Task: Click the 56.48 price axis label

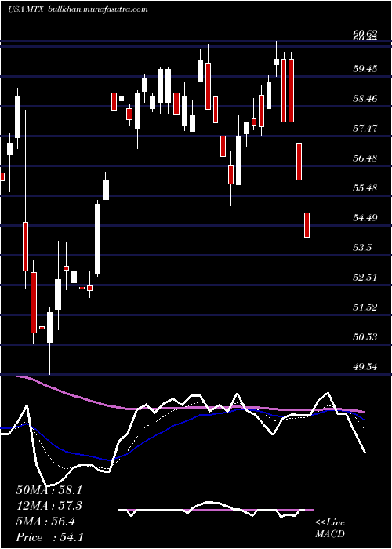Action: [365, 158]
